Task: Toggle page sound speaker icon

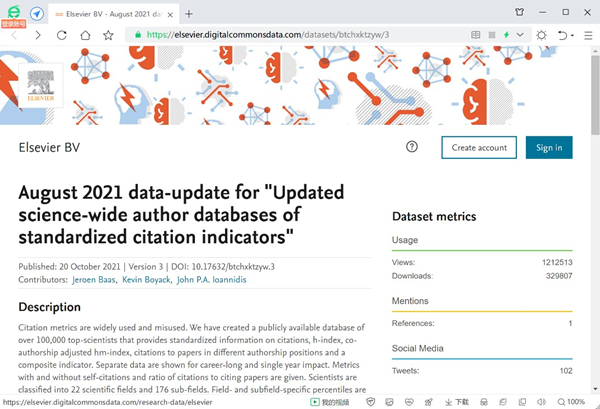Action: point(541,402)
